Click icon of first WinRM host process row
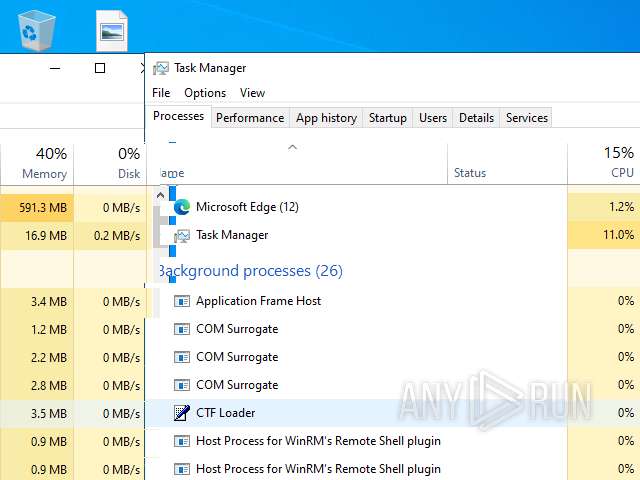 click(x=182, y=441)
